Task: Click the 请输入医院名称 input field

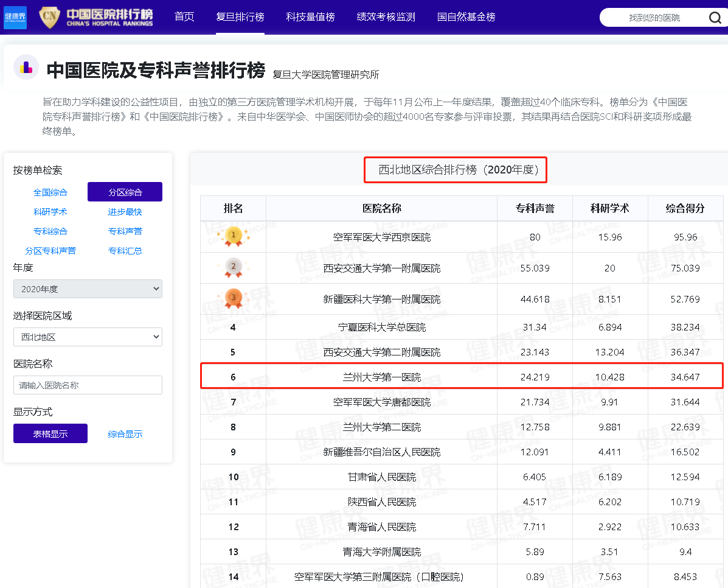Action: (88, 385)
